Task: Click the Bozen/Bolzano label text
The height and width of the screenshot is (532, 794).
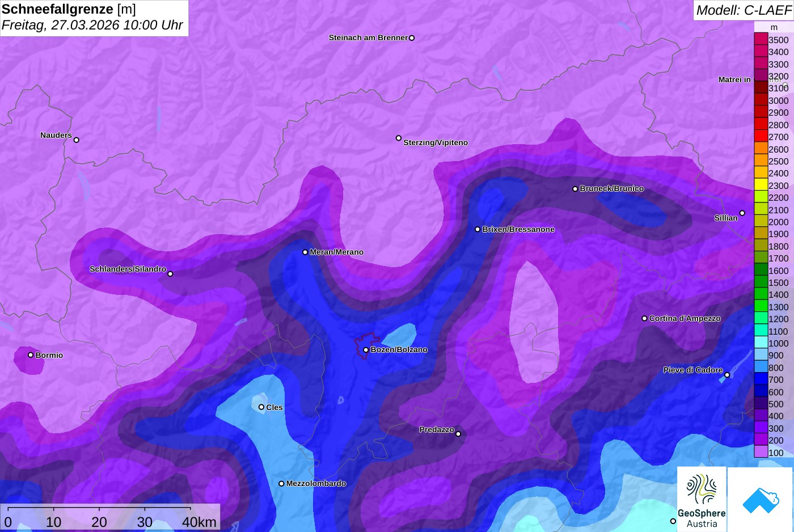Action: click(x=399, y=350)
